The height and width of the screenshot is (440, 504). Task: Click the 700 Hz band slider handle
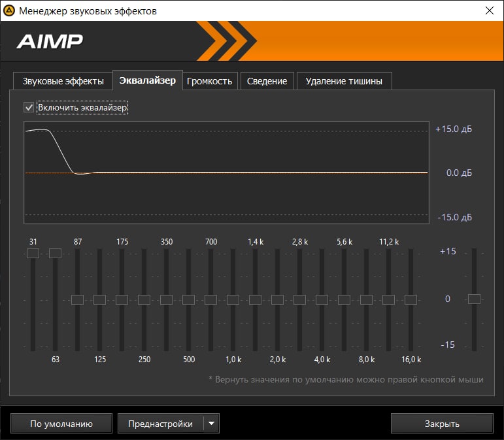point(211,300)
